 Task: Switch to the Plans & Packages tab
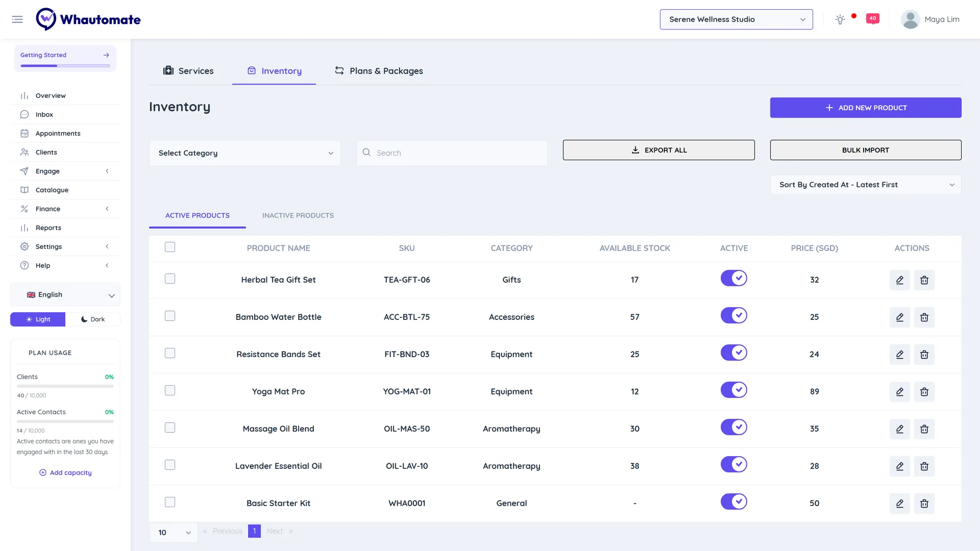click(x=379, y=71)
